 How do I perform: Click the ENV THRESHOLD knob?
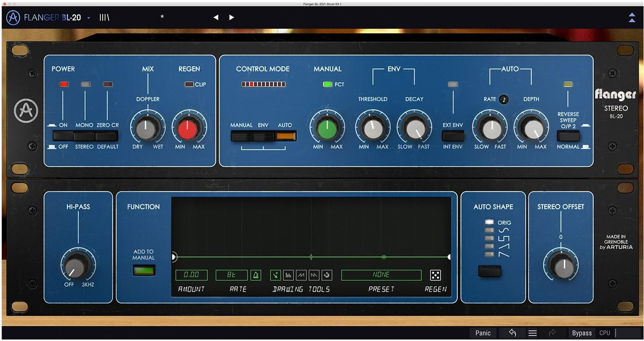coord(373,127)
